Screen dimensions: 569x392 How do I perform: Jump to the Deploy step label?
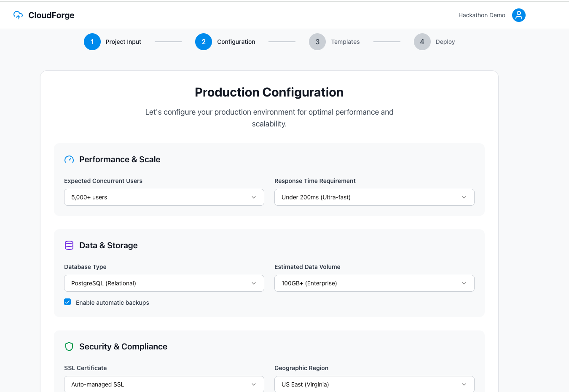pos(446,42)
